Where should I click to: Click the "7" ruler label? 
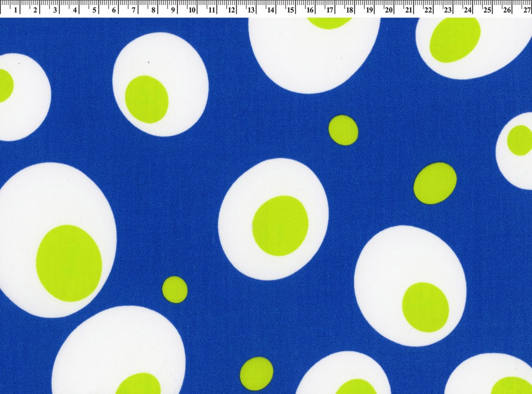pyautogui.click(x=134, y=10)
